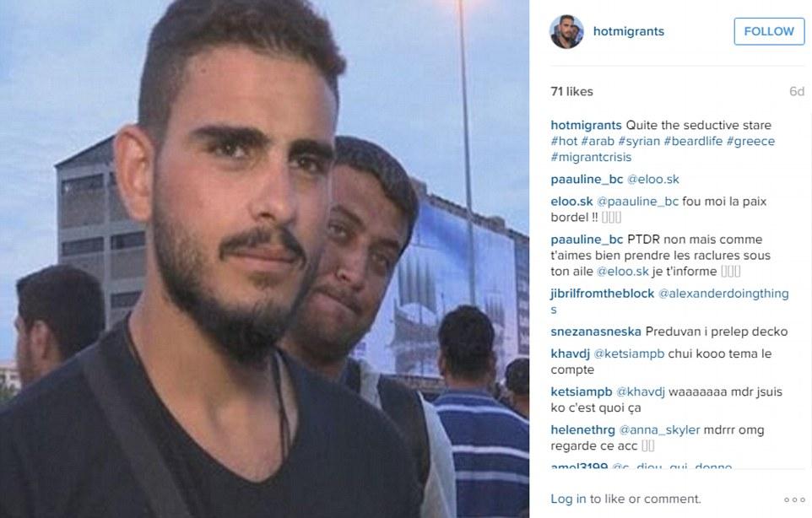Open the #arab hashtag
812x518 pixels.
coord(598,141)
